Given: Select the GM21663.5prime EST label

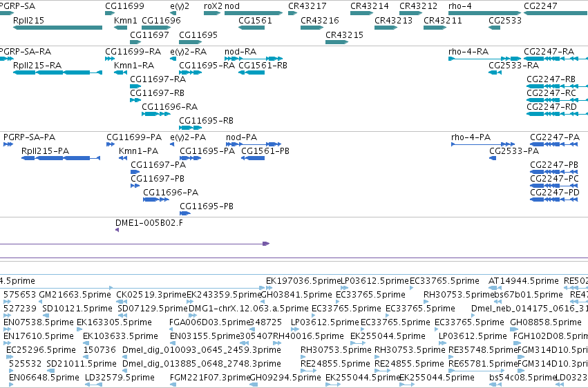Looking at the screenshot, I should click(x=75, y=295).
